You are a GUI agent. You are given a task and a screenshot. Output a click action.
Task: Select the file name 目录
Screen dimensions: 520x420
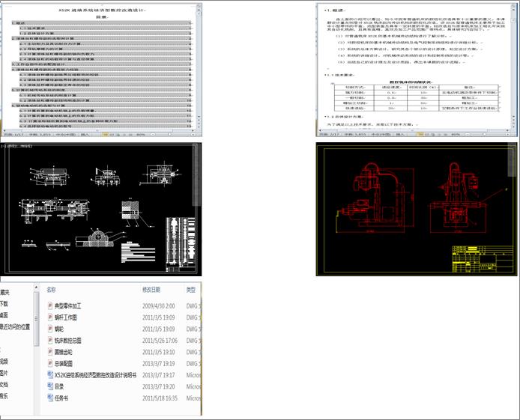[x=59, y=386]
